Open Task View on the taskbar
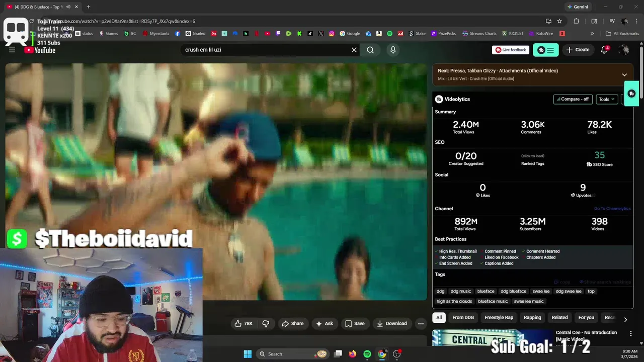This screenshot has height=362, width=644. pos(338,354)
